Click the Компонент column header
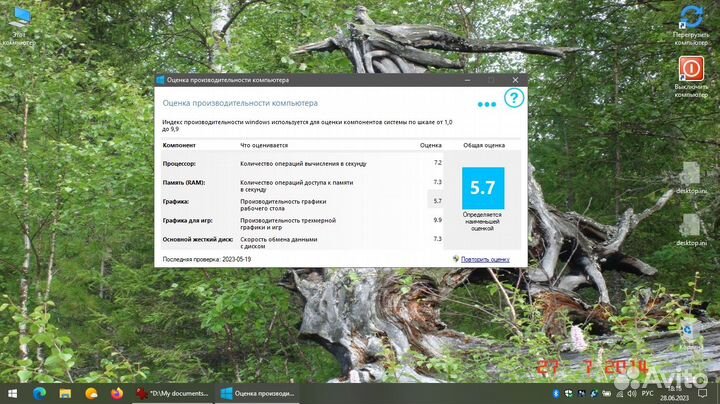 click(179, 145)
